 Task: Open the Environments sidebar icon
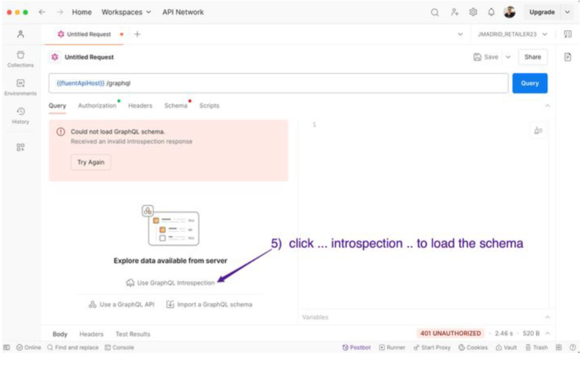(x=21, y=87)
